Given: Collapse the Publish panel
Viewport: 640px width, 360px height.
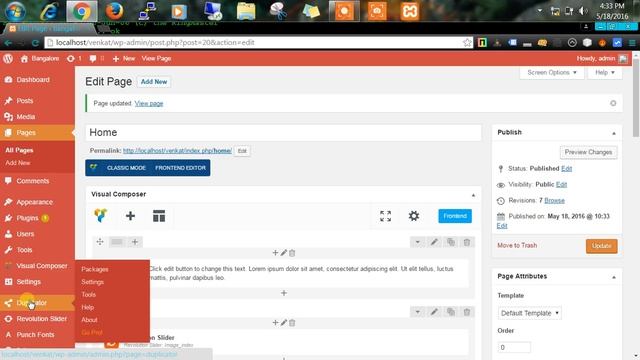Looking at the screenshot, I should 614,133.
